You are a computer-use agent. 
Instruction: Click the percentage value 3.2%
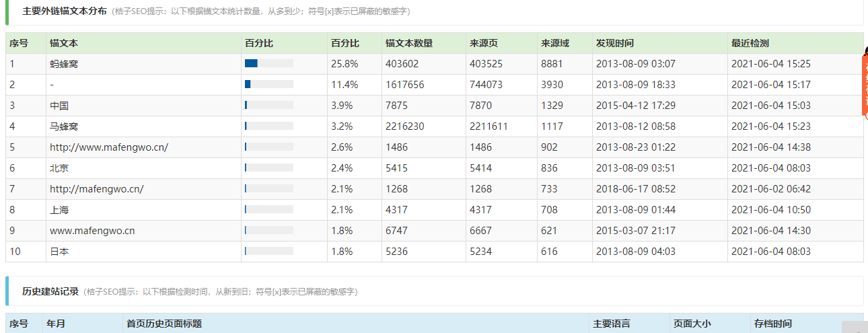point(342,126)
